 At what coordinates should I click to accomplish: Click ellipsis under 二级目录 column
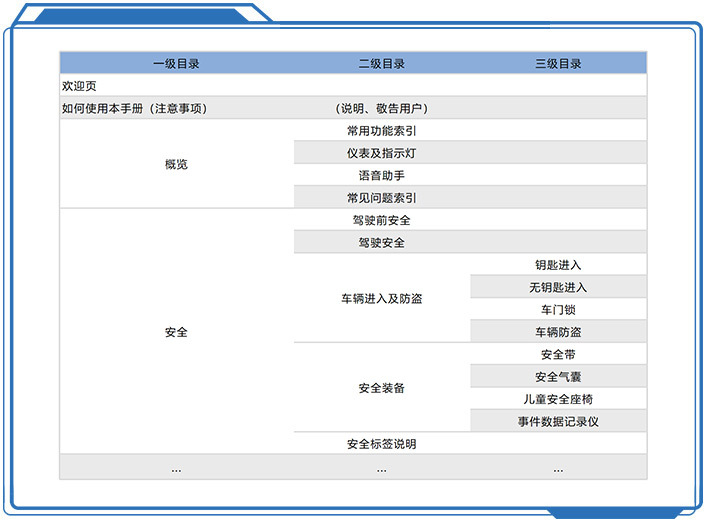[x=381, y=470]
